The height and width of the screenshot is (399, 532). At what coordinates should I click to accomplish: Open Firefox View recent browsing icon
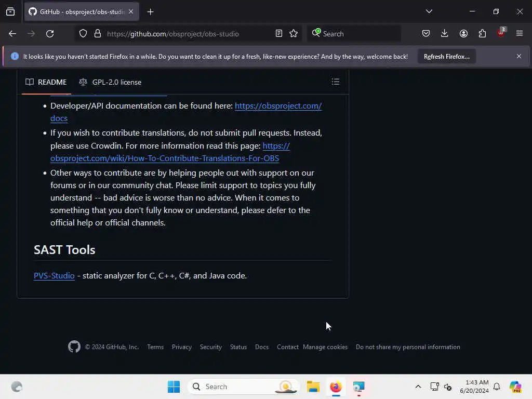[x=10, y=12]
